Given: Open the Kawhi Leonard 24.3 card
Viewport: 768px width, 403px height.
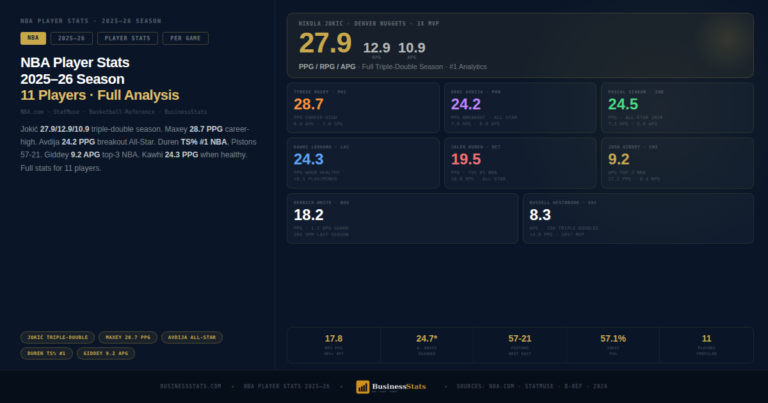Looking at the screenshot, I should pos(363,163).
